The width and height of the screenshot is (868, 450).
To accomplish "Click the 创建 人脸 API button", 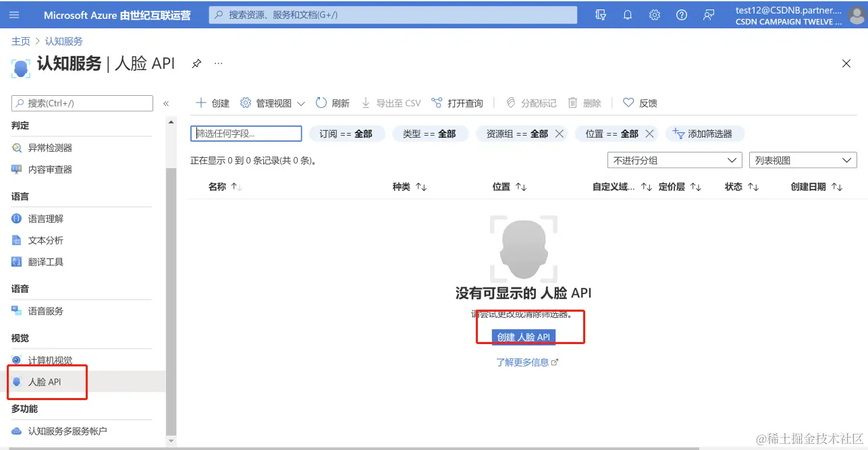I will click(x=523, y=337).
